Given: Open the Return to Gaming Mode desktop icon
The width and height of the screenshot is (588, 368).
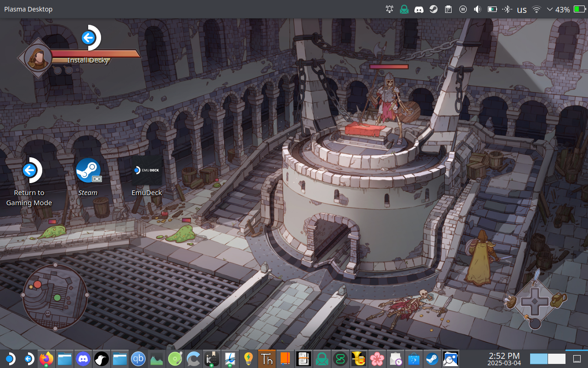Looking at the screenshot, I should pos(29,183).
